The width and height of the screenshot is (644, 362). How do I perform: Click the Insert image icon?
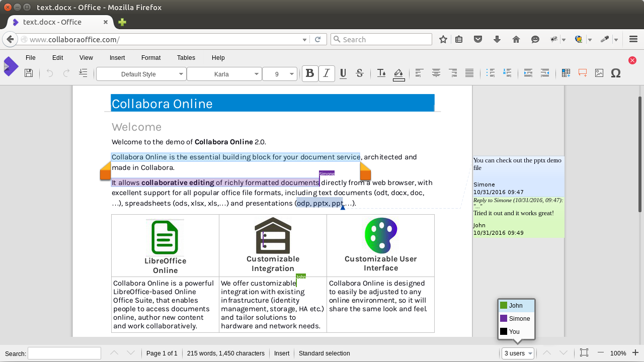[599, 73]
